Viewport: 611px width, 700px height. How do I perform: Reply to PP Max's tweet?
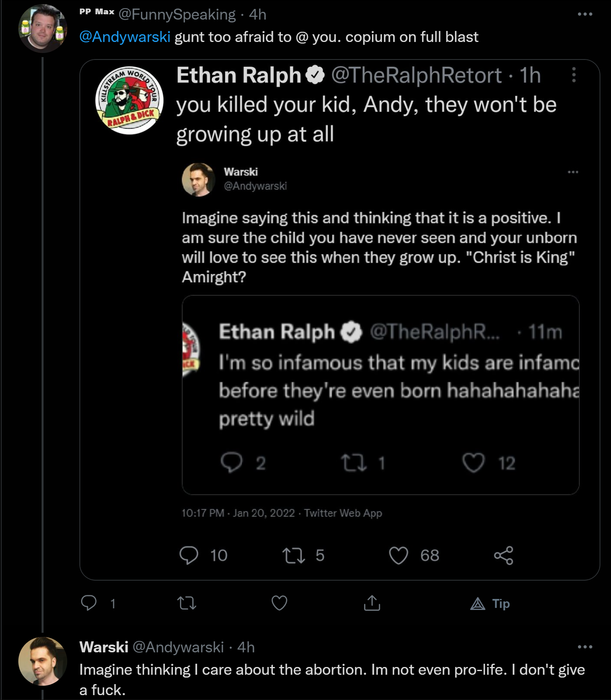(89, 603)
